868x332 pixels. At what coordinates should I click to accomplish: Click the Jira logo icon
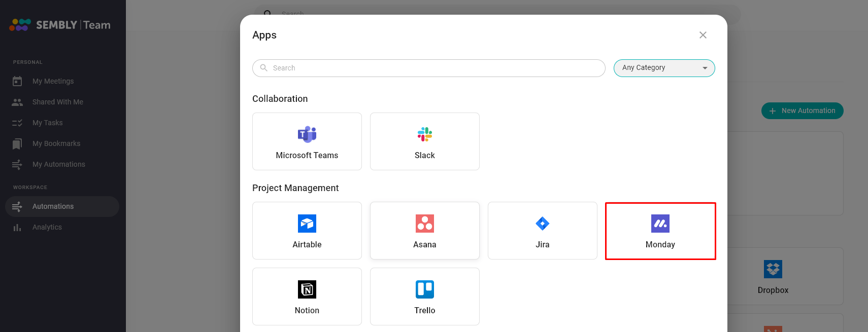point(543,224)
